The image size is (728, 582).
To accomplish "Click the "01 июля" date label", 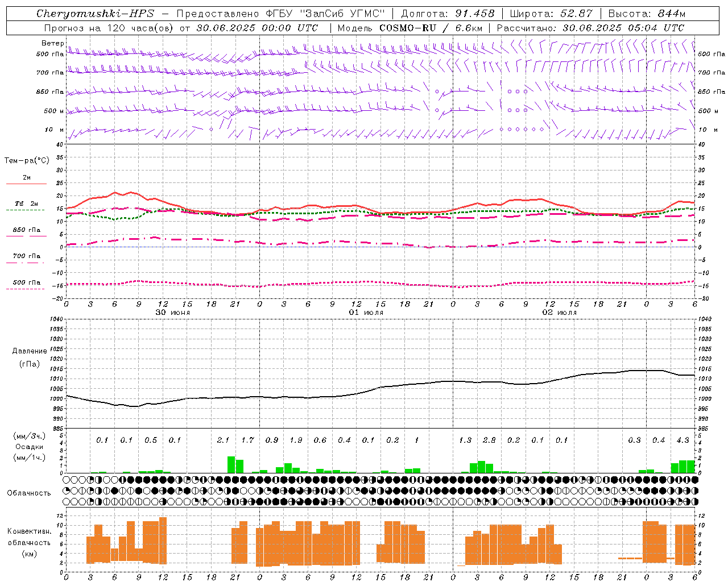I will point(366,313).
